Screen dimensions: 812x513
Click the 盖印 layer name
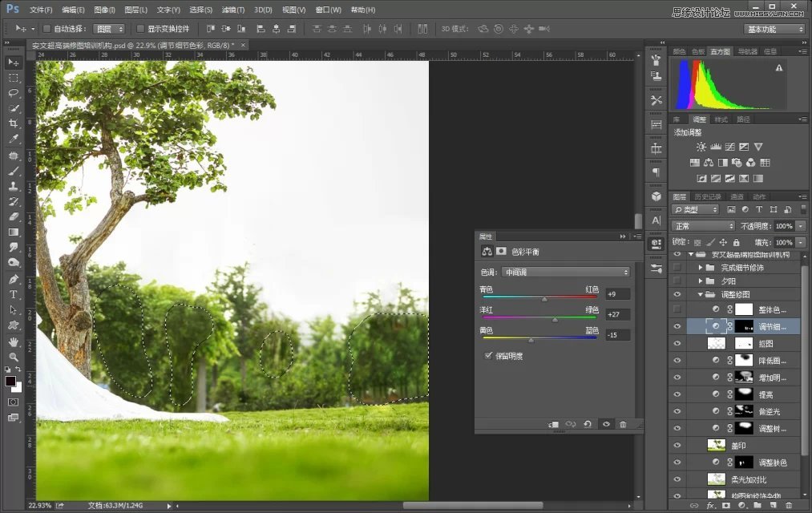pos(738,446)
